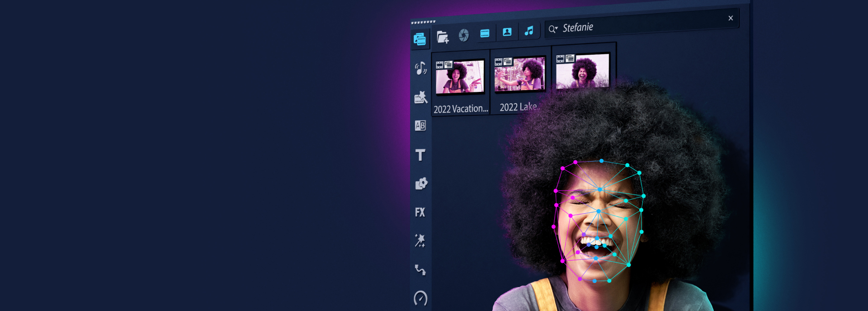Select the Templates icon in sidebar
The width and height of the screenshot is (868, 311).
(x=420, y=97)
